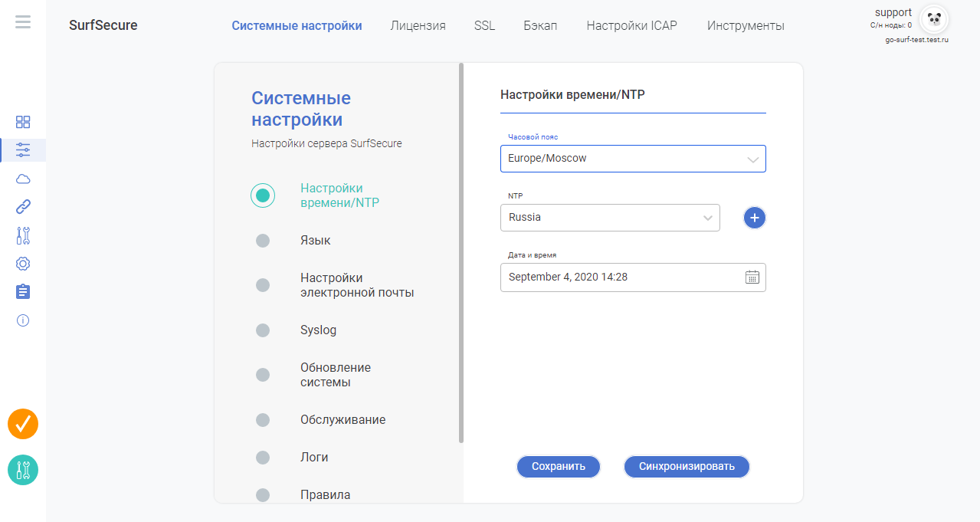Select the Логи radio step
This screenshot has height=522, width=980.
tap(263, 458)
